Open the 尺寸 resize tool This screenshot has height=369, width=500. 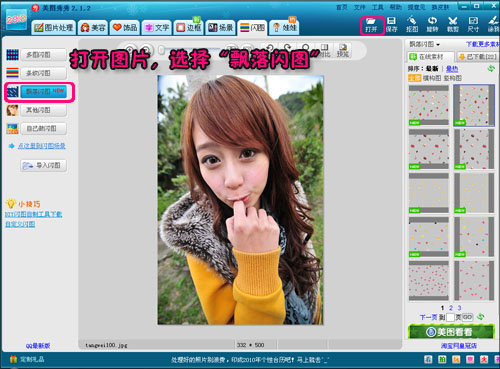pos(473,25)
